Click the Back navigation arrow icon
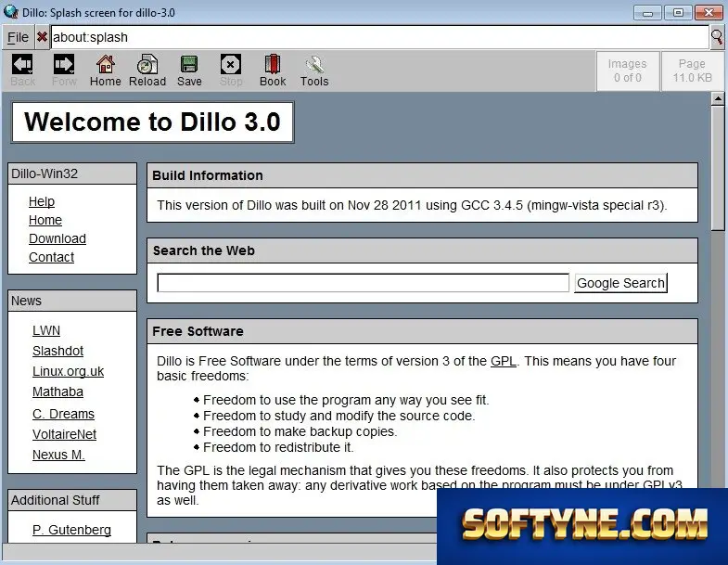Screen dimensions: 728x565 click(22, 65)
